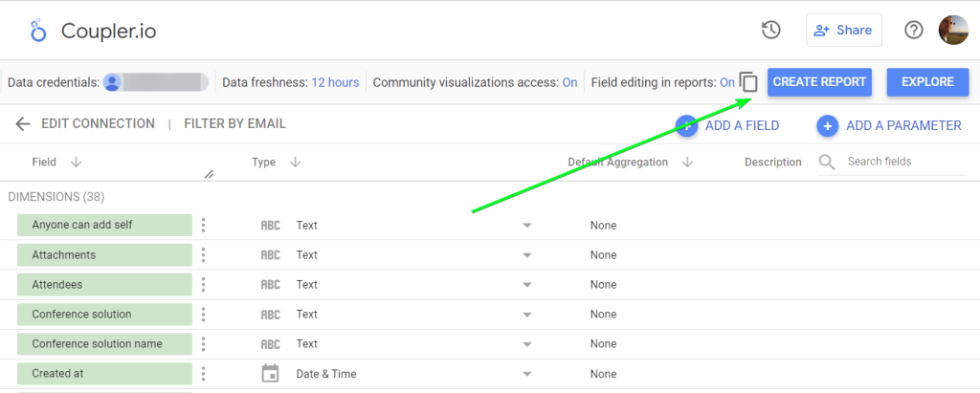The height and width of the screenshot is (393, 980).
Task: Select the Attendees field
Action: point(104,284)
